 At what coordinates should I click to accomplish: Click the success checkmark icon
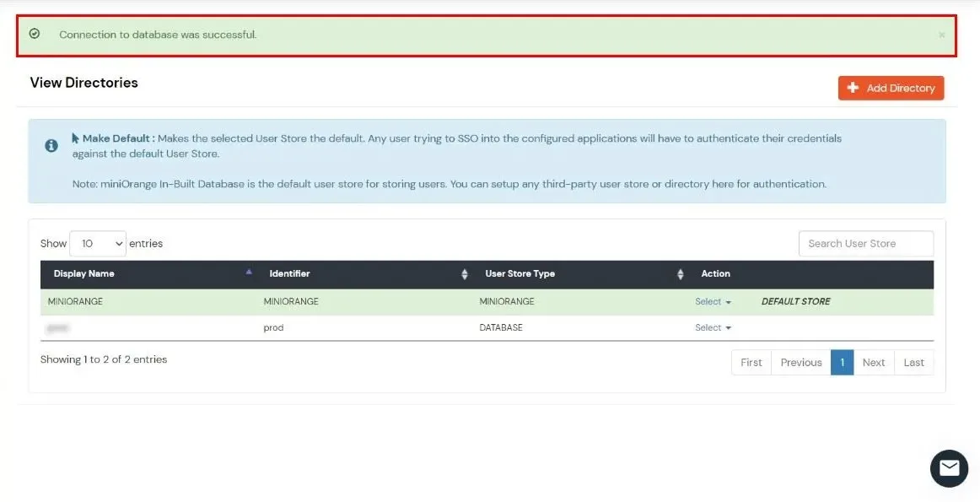pos(34,35)
